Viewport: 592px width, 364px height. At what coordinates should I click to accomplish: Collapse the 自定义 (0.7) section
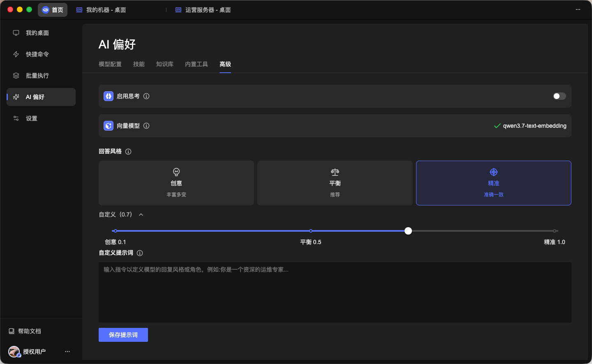tap(141, 214)
